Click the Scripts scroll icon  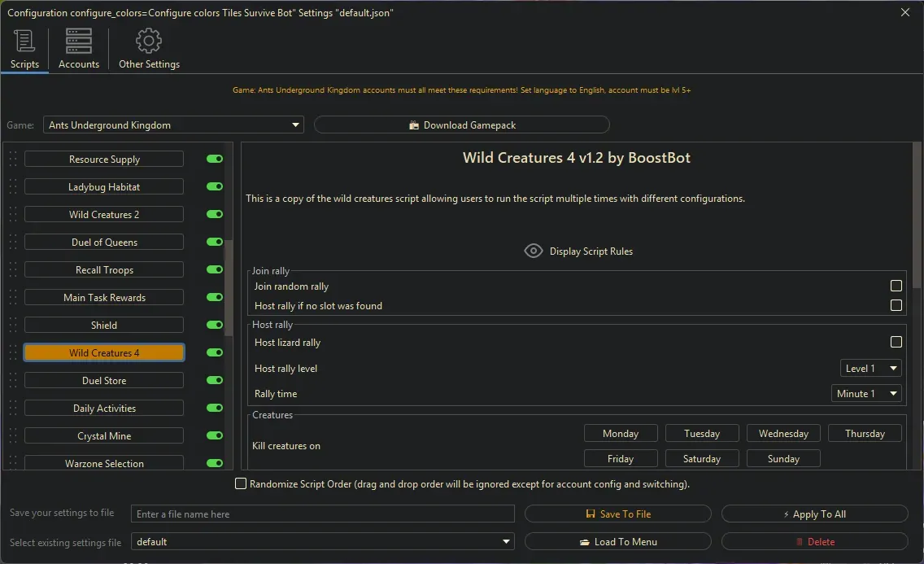(x=24, y=41)
